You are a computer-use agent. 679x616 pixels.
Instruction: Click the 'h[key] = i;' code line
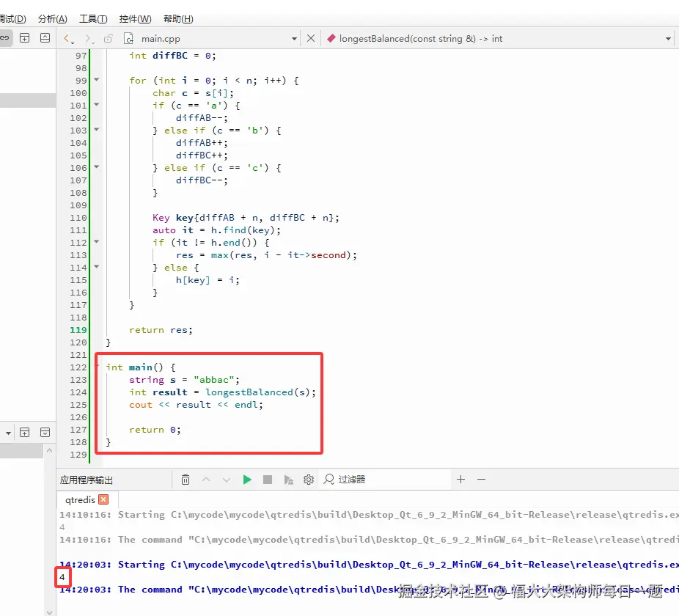[208, 280]
